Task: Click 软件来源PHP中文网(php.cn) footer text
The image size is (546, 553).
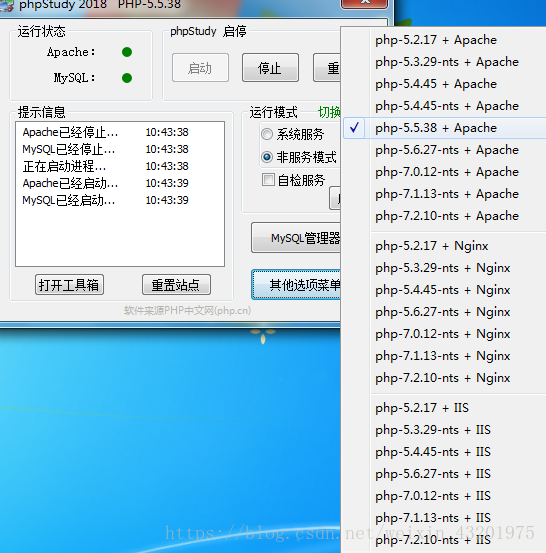Action: click(x=187, y=311)
